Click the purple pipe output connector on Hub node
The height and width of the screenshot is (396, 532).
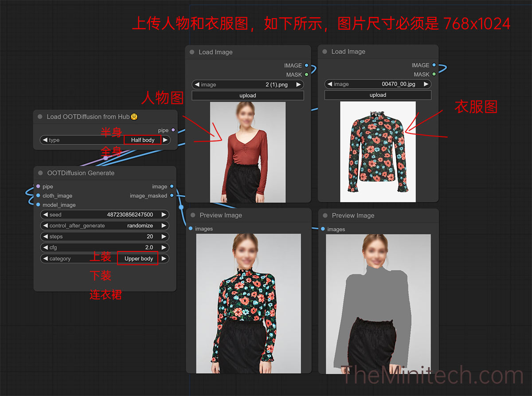(173, 130)
